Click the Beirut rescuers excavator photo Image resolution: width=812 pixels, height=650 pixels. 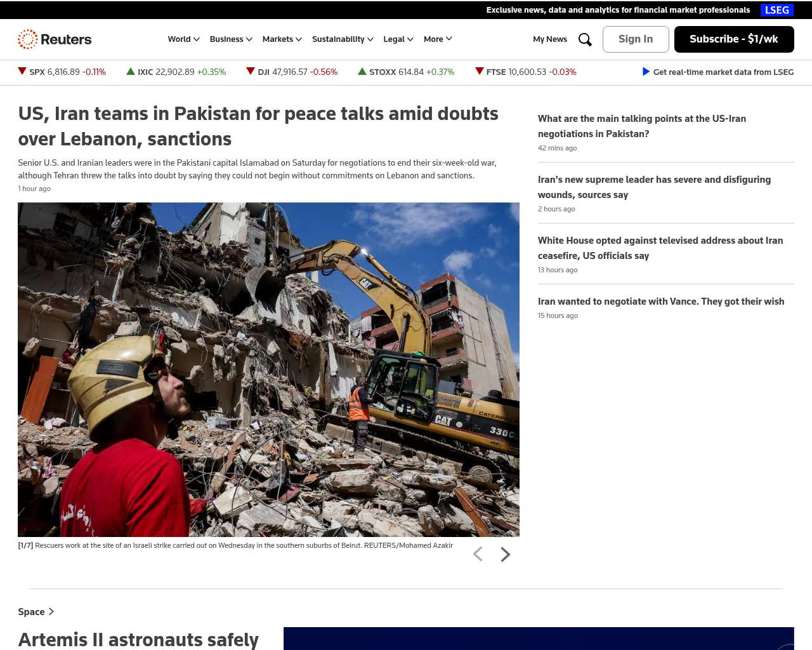268,369
